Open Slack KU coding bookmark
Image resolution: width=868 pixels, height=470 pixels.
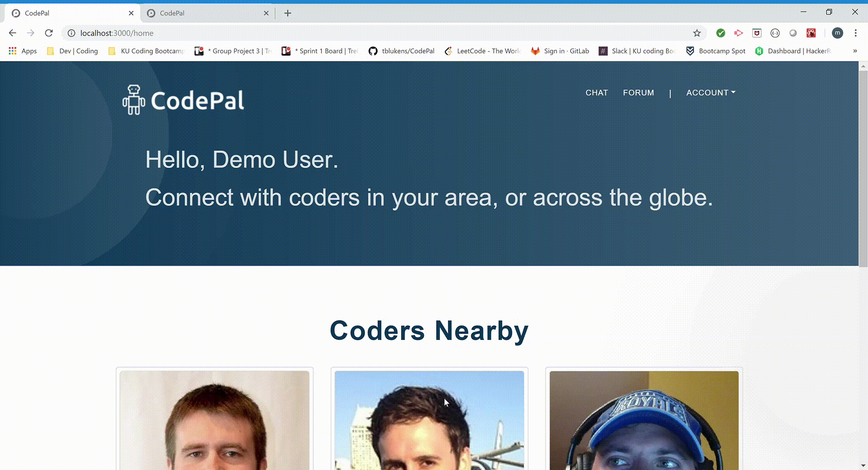637,51
